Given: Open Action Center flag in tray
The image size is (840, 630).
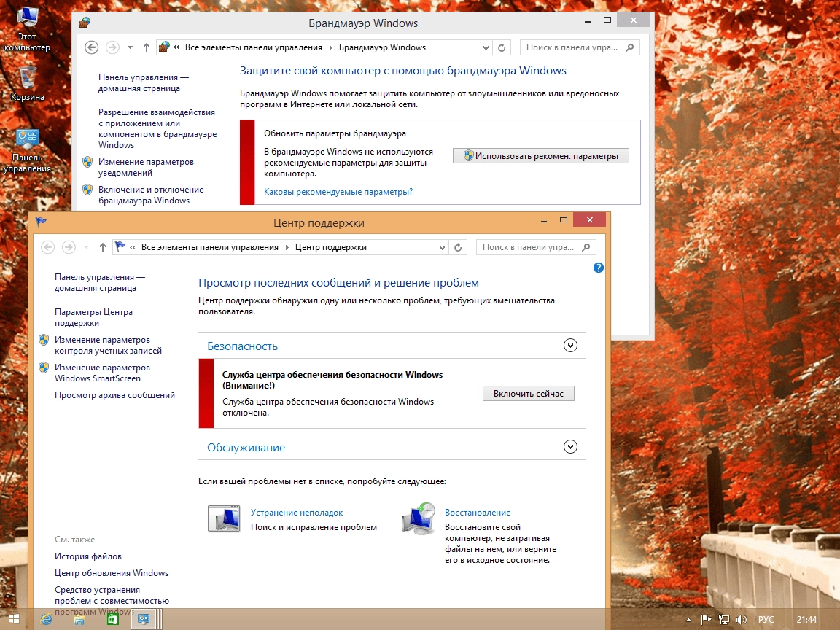Looking at the screenshot, I should [x=706, y=620].
